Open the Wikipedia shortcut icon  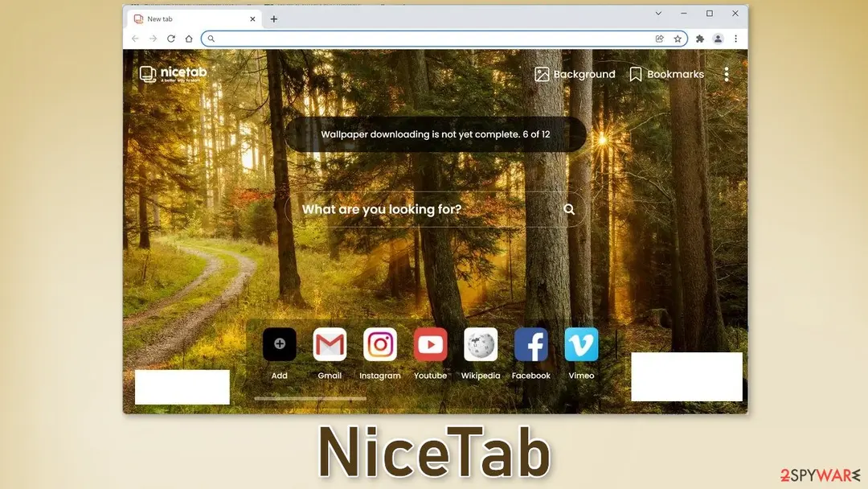click(481, 344)
